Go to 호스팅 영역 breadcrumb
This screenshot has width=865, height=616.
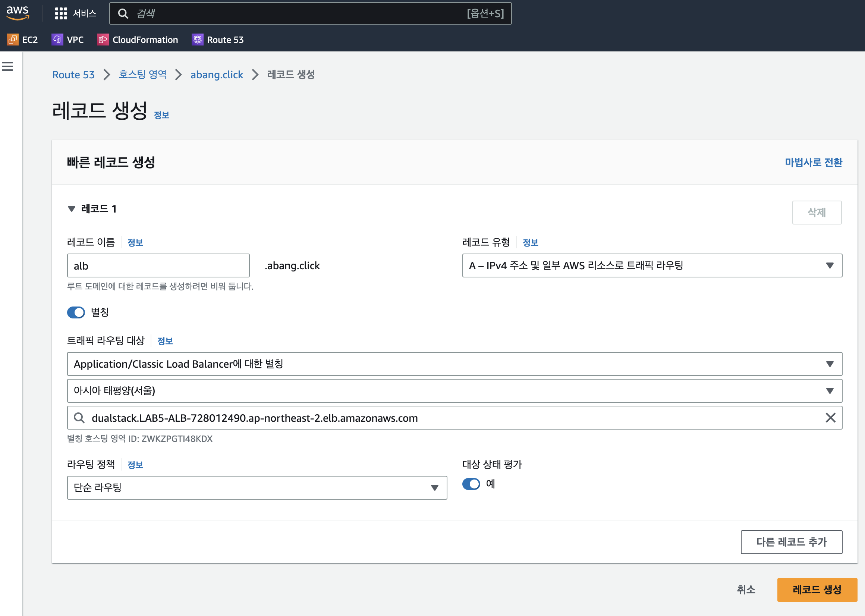point(142,75)
